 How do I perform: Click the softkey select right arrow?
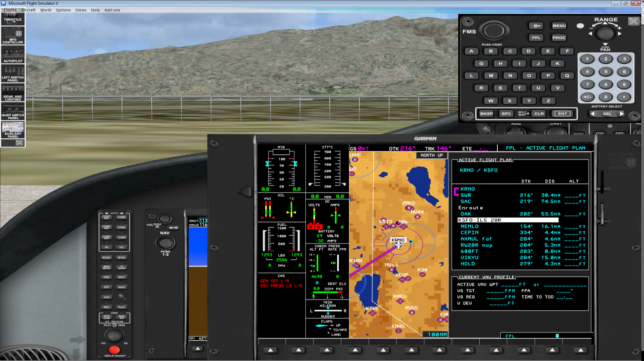tap(622, 114)
